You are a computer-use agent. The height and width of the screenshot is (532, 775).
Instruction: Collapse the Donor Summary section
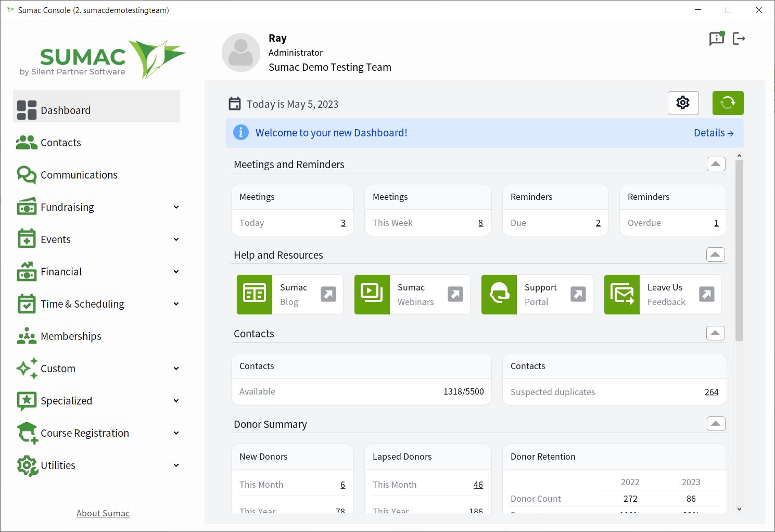tap(716, 424)
